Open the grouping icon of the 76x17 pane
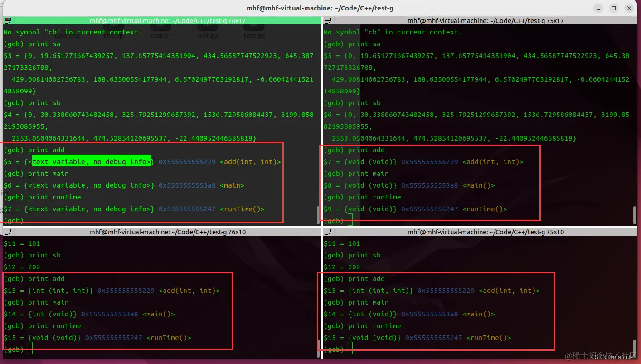The height and width of the screenshot is (364, 641). click(x=8, y=21)
